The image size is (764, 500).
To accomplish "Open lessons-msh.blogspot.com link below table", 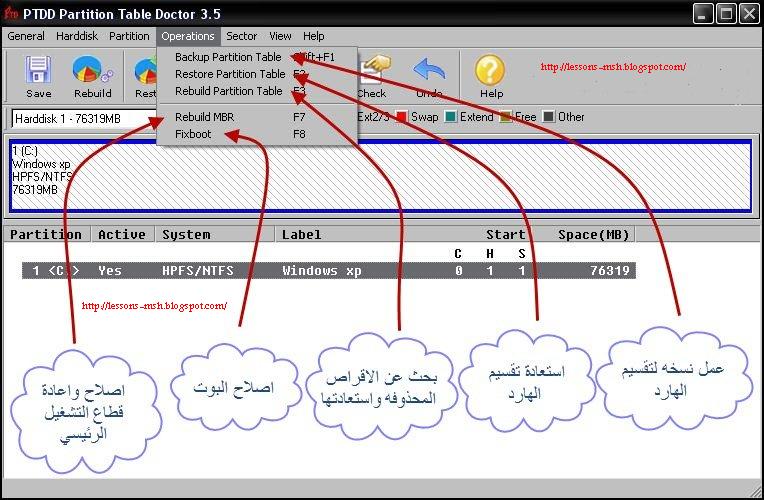I will point(154,306).
